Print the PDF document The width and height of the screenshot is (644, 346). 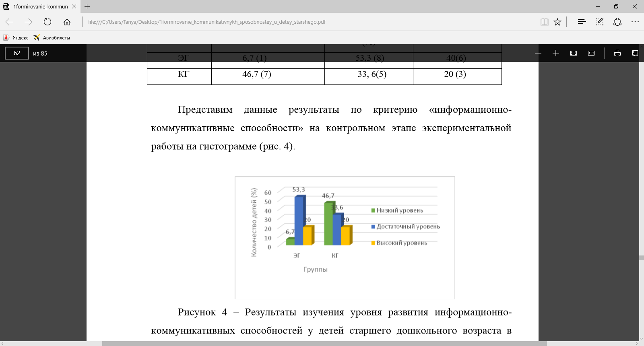[617, 53]
